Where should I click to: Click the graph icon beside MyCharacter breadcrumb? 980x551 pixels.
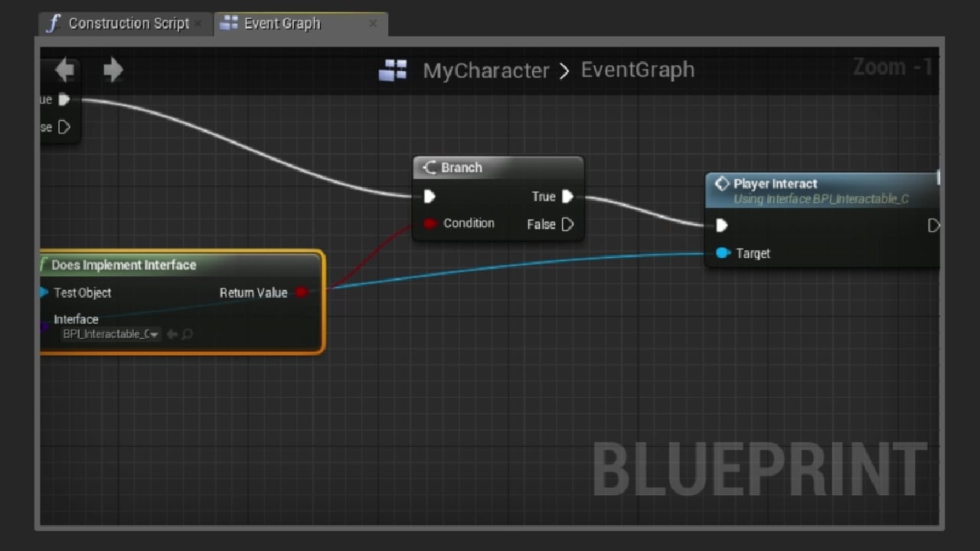click(393, 71)
